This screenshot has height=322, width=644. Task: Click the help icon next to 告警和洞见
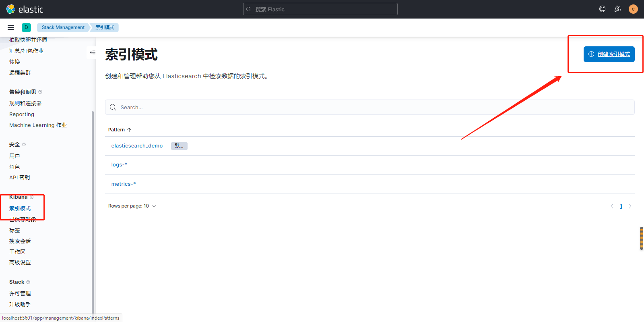tap(40, 92)
